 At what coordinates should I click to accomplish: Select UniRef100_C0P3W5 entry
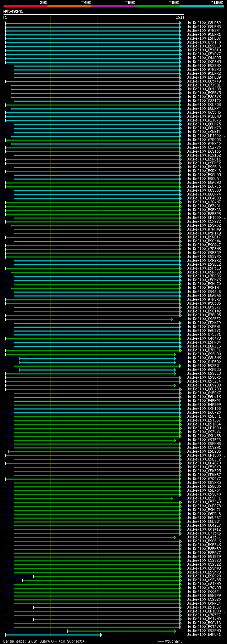(204, 62)
